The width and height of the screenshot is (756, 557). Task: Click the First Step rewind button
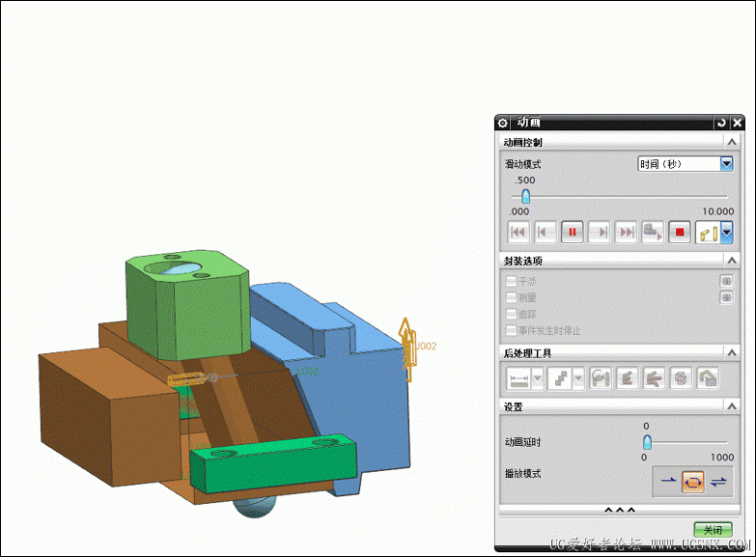[x=518, y=232]
